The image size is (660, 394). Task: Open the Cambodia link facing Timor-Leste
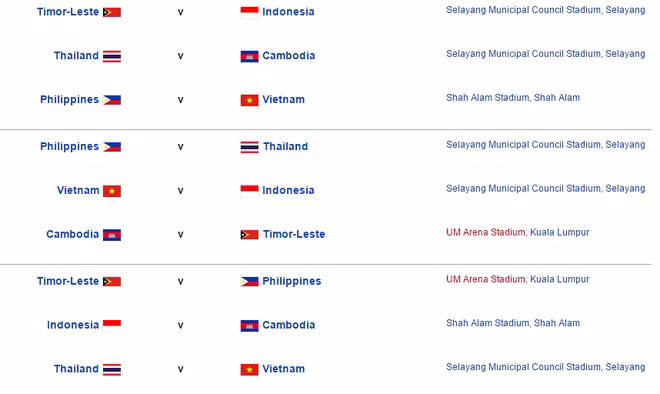click(72, 234)
